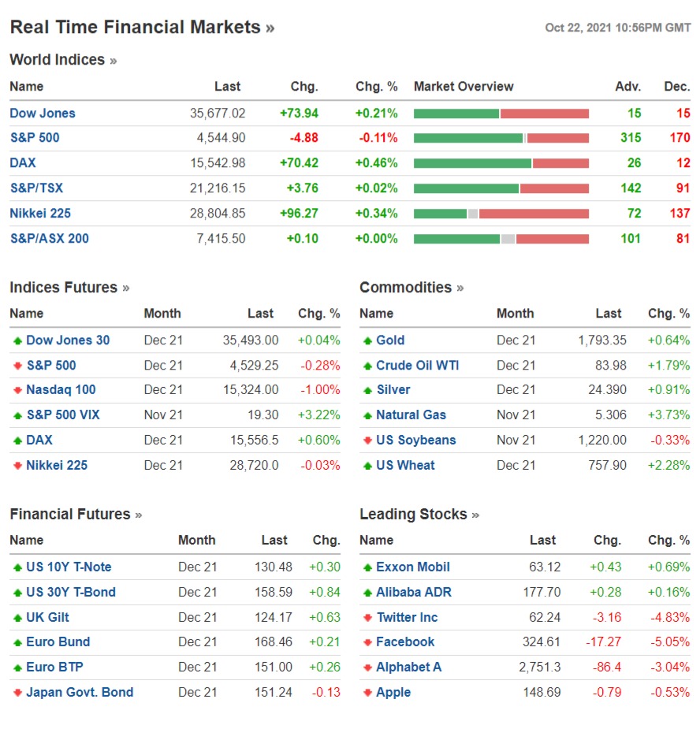This screenshot has width=700, height=729.
Task: Click the Nikkei 225 market overview bar
Action: click(x=501, y=214)
